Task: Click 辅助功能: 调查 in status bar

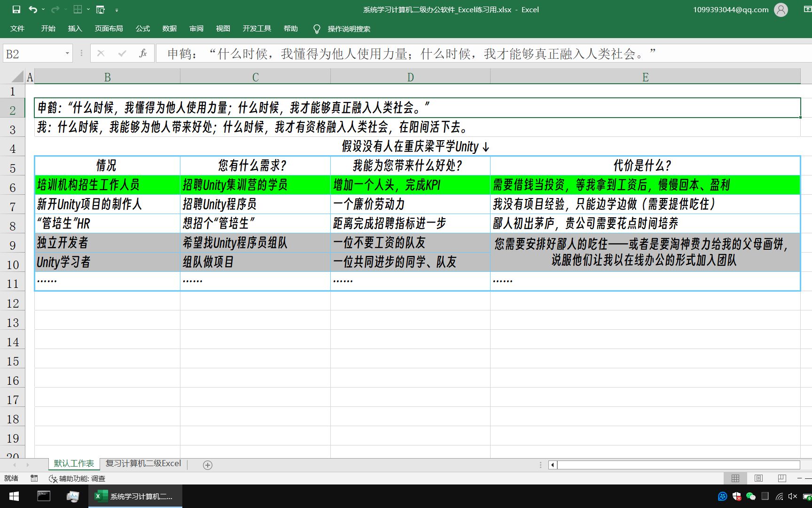Action: (77, 478)
